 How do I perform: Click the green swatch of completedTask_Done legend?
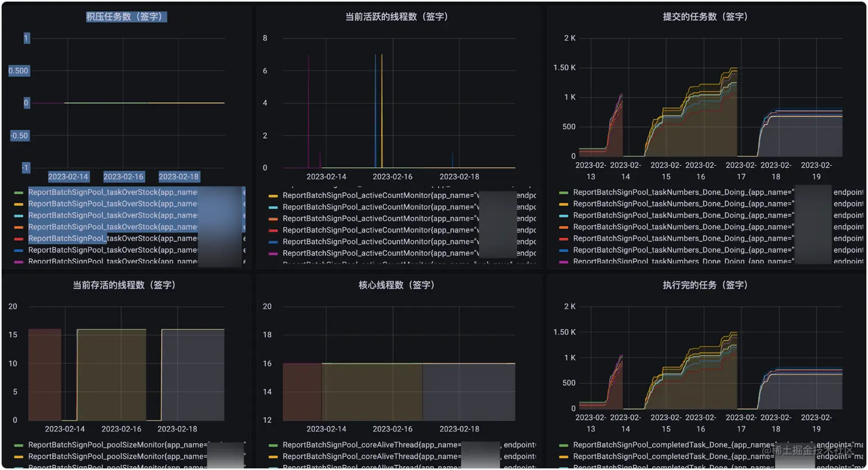[x=563, y=445]
